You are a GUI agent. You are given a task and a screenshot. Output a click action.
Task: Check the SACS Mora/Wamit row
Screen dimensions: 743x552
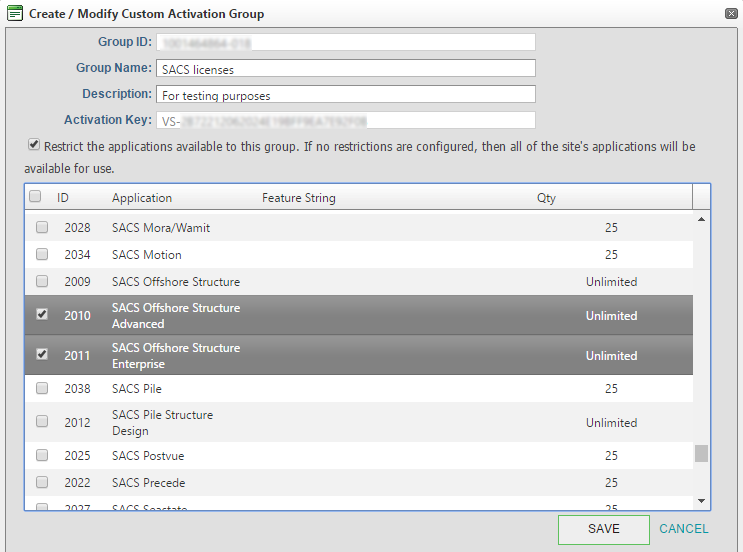42,228
